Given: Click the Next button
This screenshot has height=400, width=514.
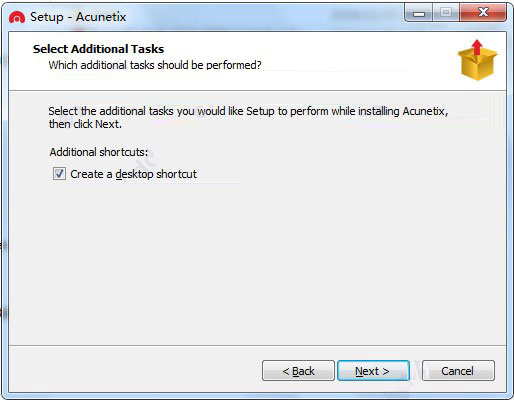Looking at the screenshot, I should [373, 370].
